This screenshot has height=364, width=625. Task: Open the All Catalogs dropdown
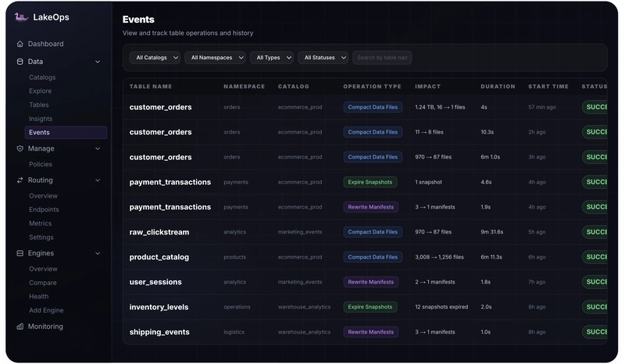coord(155,58)
